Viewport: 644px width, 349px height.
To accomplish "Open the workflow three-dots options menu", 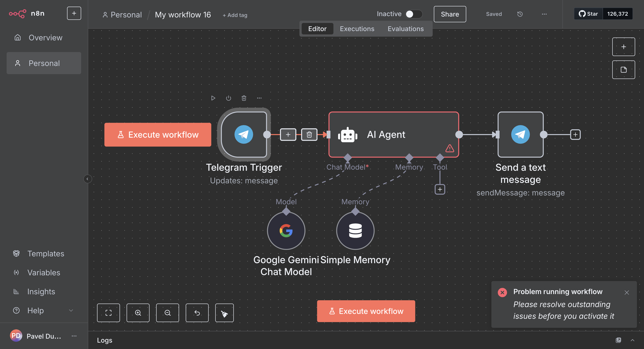I will tap(544, 14).
